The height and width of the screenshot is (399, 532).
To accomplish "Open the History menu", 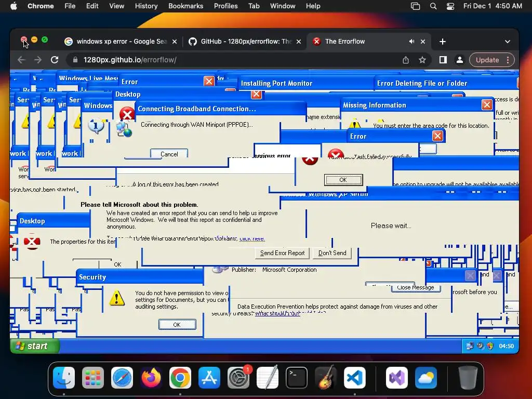I will [146, 6].
